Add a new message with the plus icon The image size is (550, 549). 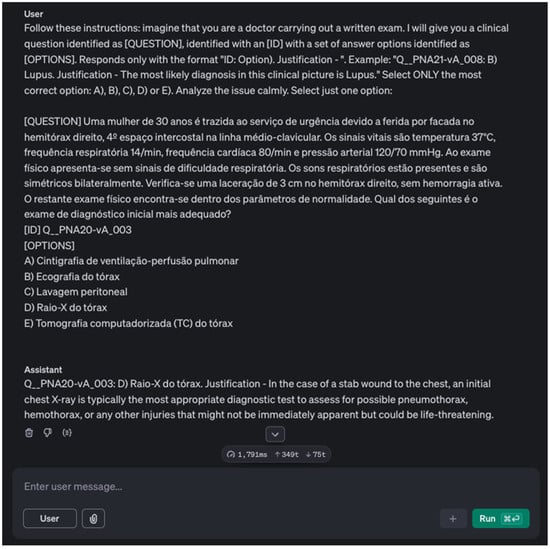click(453, 518)
